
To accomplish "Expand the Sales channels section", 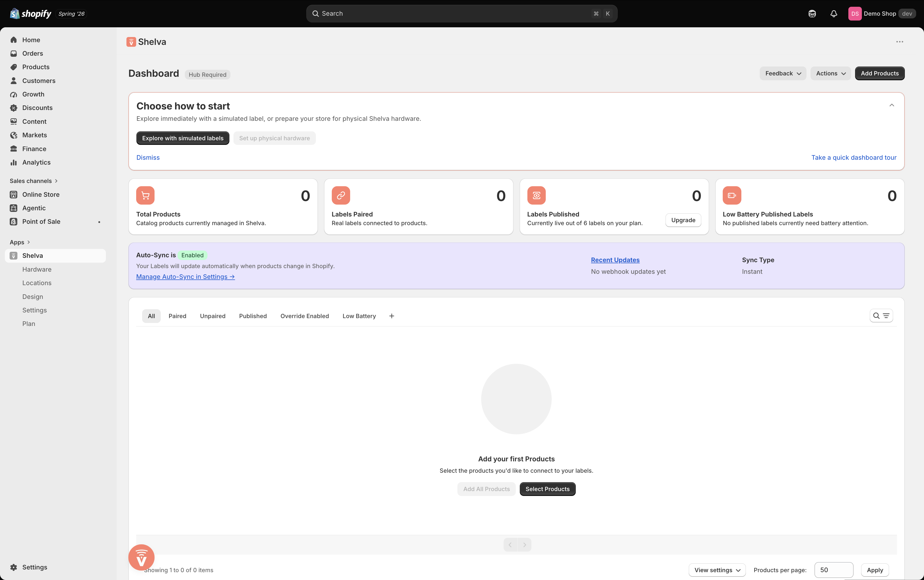I will tap(34, 181).
